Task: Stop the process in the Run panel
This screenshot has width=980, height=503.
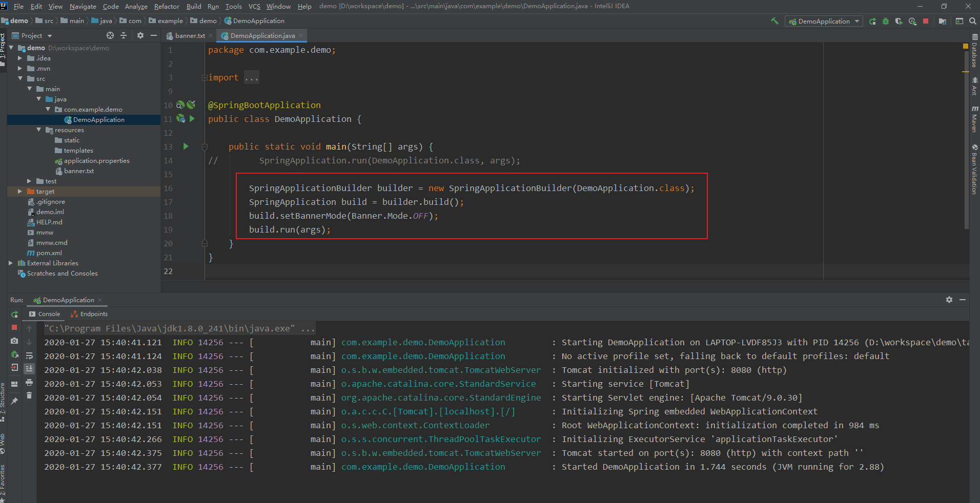Action: pos(14,327)
